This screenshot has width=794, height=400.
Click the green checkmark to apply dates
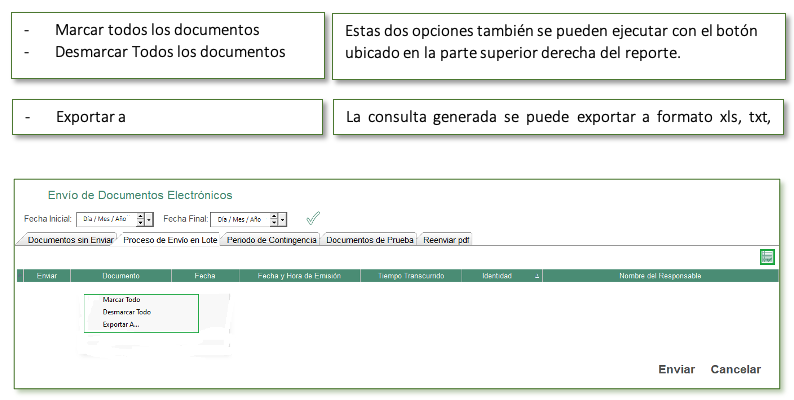(x=313, y=218)
